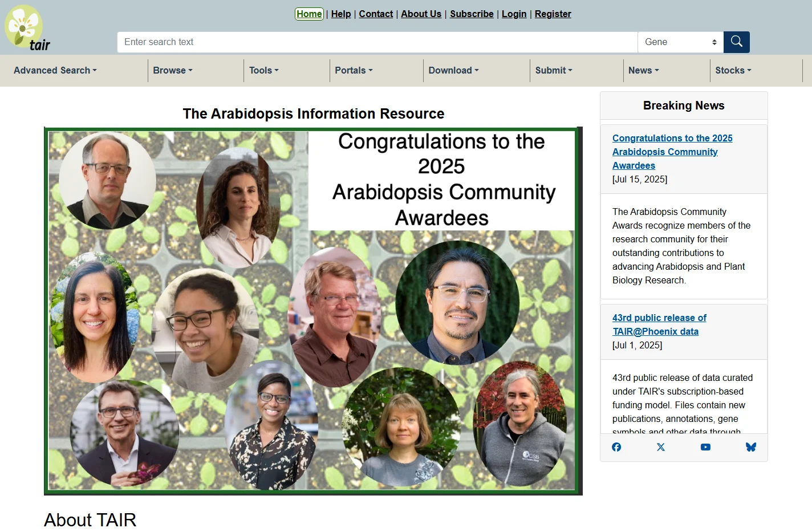Click the '[Jul 1, 2025]' date text
Screen dimensions: 812x532
click(x=638, y=345)
